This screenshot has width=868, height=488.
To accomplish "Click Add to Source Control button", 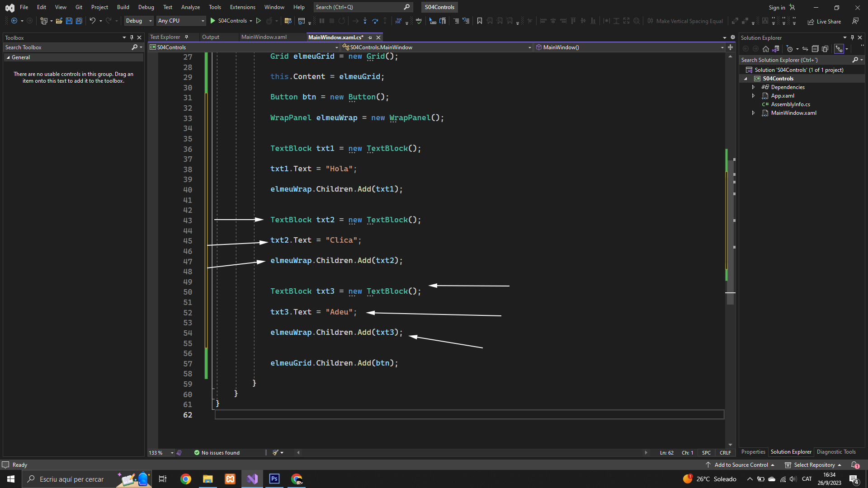I will click(741, 465).
